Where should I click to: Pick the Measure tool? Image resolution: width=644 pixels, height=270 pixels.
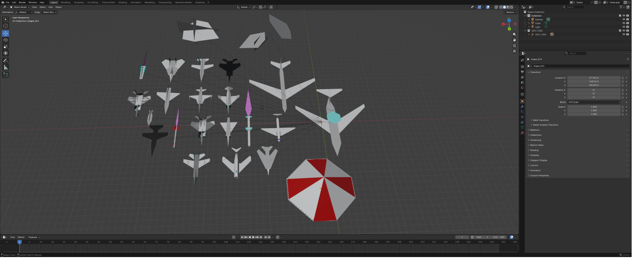[x=6, y=67]
